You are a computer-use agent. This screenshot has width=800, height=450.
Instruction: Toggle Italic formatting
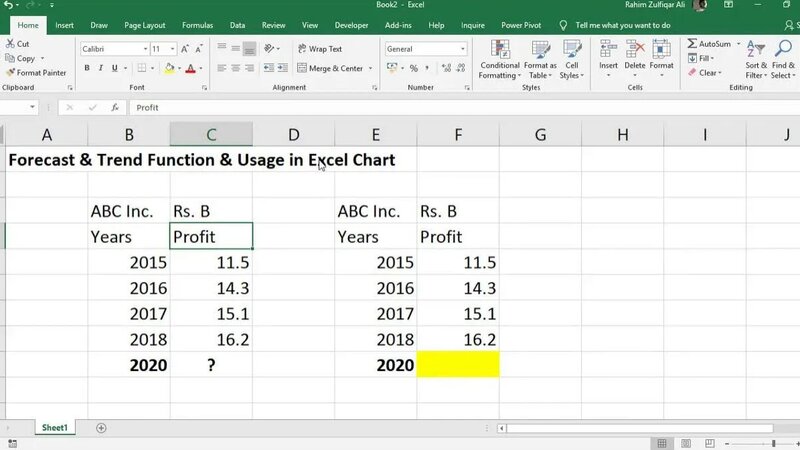[x=101, y=68]
